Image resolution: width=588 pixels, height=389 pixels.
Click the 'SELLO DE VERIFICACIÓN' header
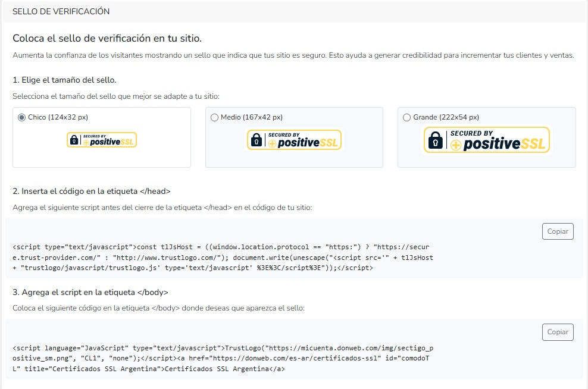pos(61,12)
